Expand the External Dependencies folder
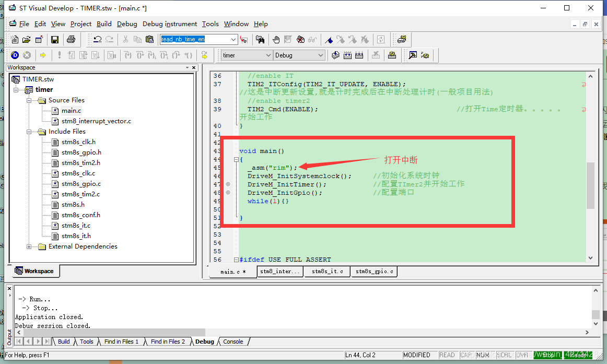This screenshot has width=607, height=364. coord(29,246)
